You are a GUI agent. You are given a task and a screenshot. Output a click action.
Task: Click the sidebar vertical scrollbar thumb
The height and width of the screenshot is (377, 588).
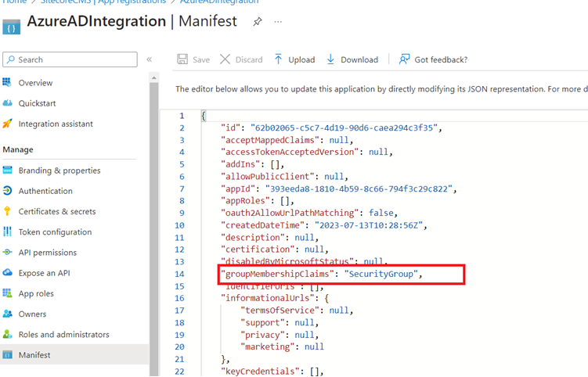click(x=153, y=228)
